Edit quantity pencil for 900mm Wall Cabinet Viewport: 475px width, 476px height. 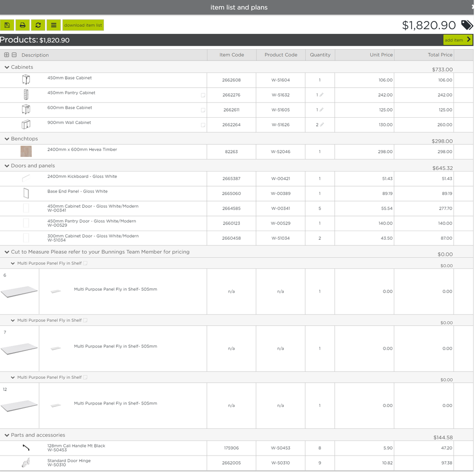[x=322, y=125]
